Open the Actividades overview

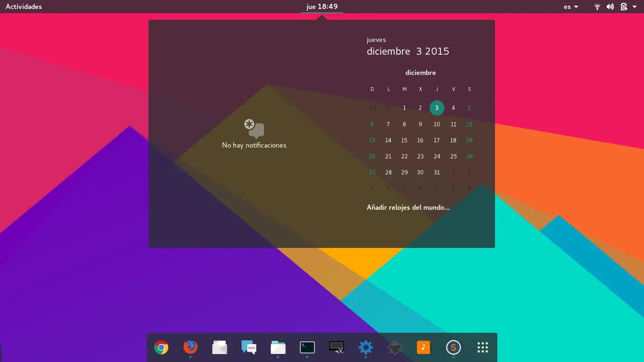pyautogui.click(x=24, y=7)
